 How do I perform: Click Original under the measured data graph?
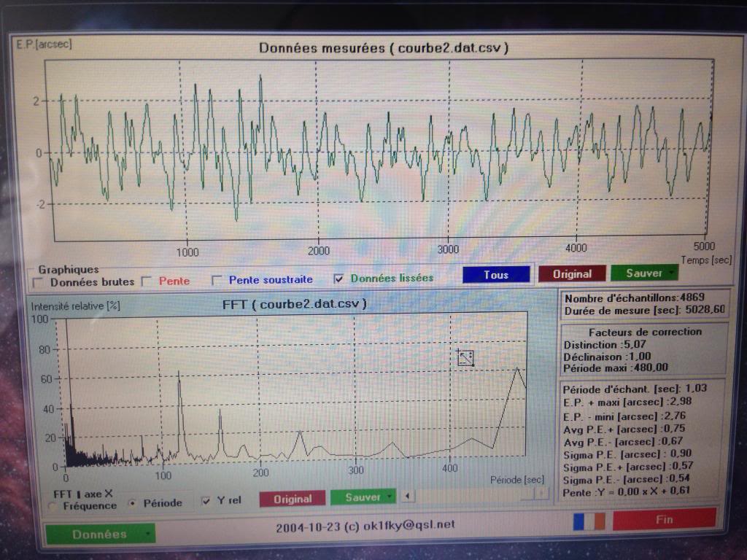(572, 274)
